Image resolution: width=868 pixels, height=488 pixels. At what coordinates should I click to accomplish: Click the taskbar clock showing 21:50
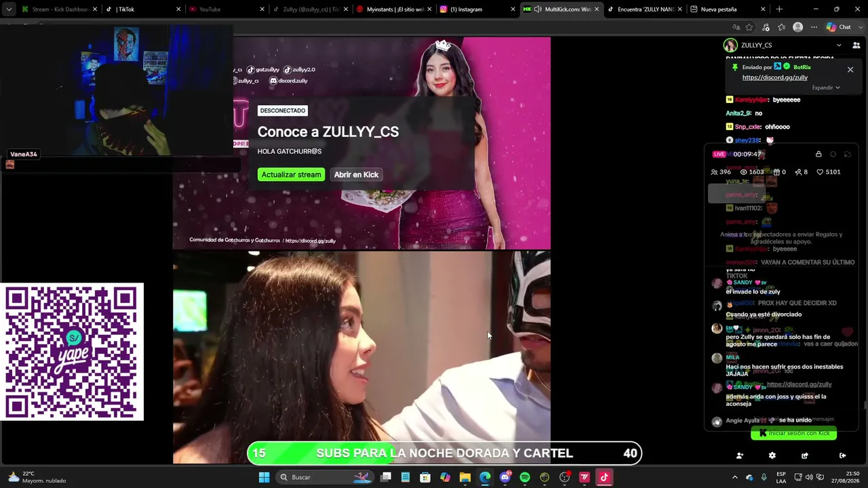pyautogui.click(x=846, y=477)
